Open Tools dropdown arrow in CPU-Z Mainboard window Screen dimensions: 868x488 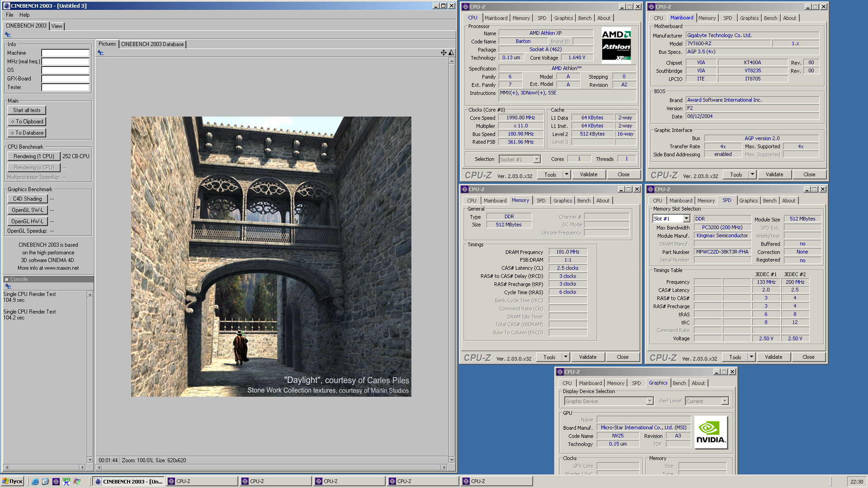pyautogui.click(x=752, y=174)
